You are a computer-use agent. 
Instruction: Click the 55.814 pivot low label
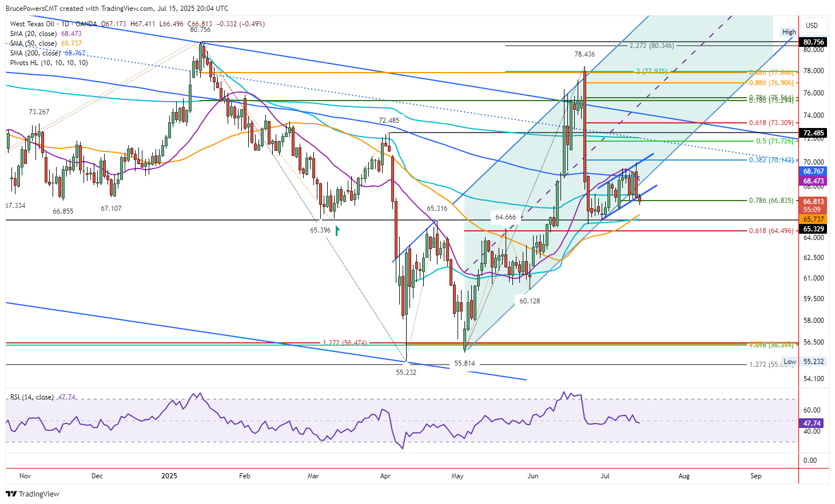[464, 363]
